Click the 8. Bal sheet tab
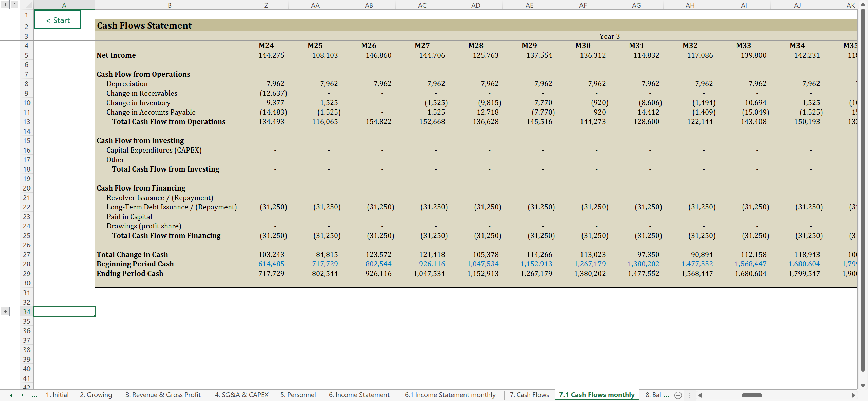Screen dimensions: 868x401 coord(653,395)
